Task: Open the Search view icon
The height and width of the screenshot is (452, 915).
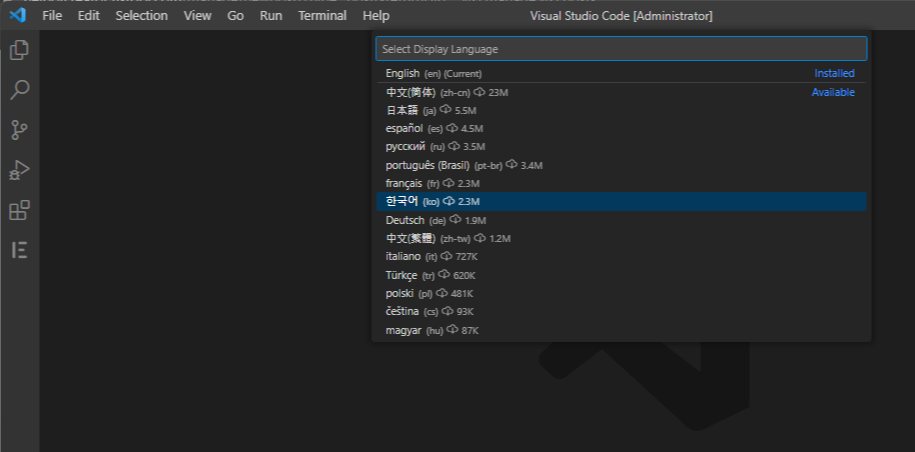Action: 19,90
